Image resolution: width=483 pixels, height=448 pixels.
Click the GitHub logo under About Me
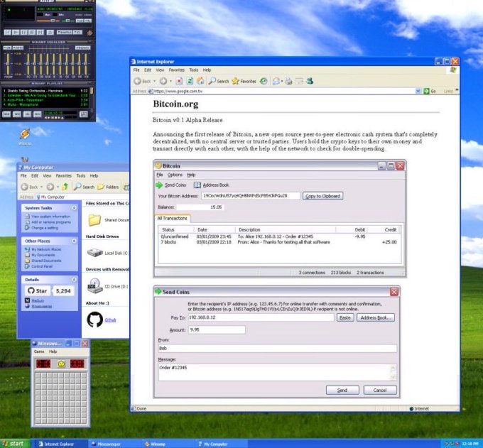click(x=95, y=319)
